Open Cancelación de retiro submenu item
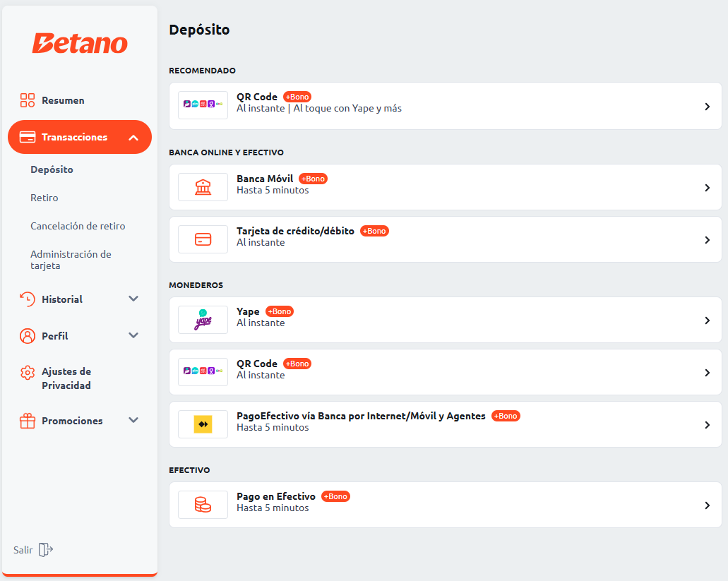The image size is (728, 581). tap(78, 226)
